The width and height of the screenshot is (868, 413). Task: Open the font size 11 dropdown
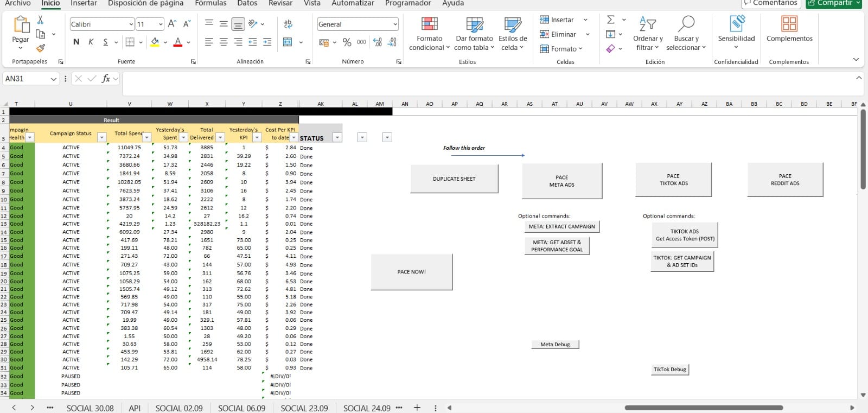pyautogui.click(x=161, y=24)
